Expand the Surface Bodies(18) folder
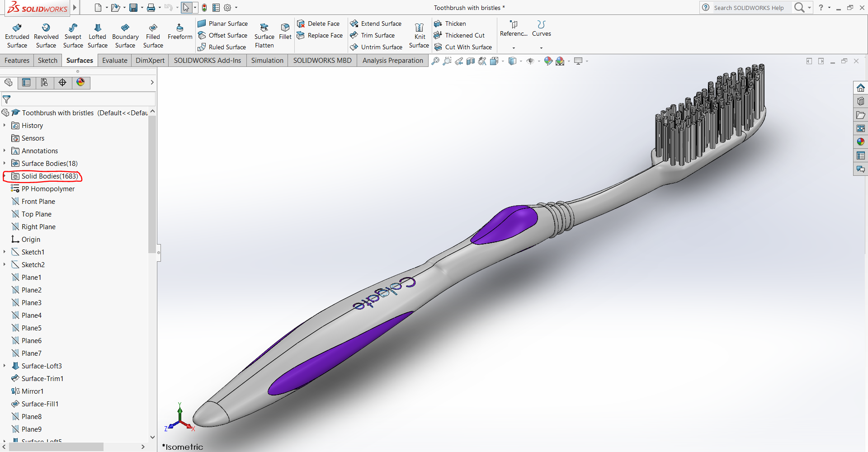Screen dimensions: 868x452 [5, 164]
